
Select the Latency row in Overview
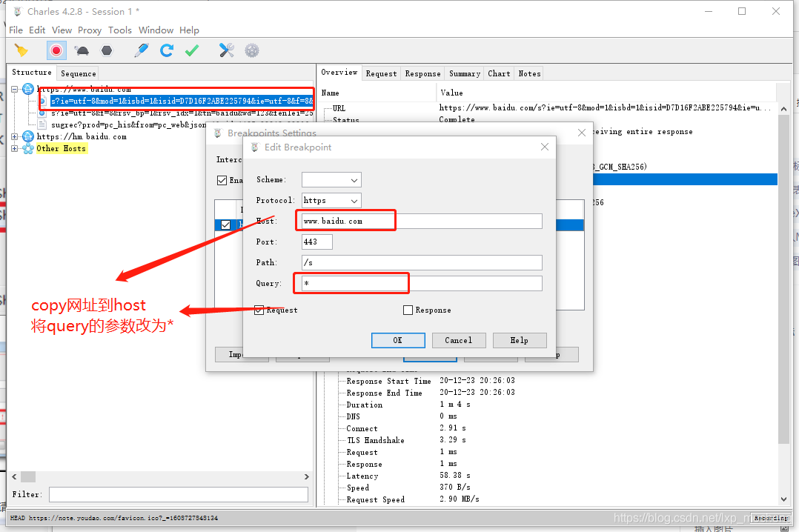click(362, 476)
